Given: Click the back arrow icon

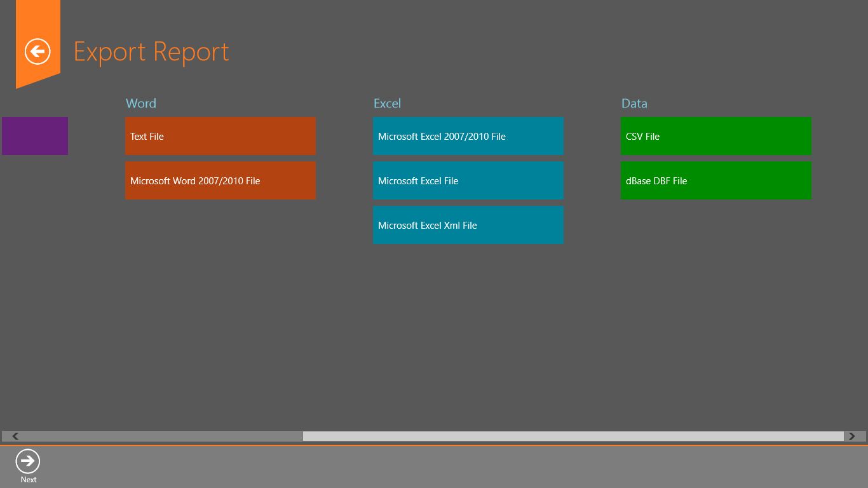Looking at the screenshot, I should (37, 51).
